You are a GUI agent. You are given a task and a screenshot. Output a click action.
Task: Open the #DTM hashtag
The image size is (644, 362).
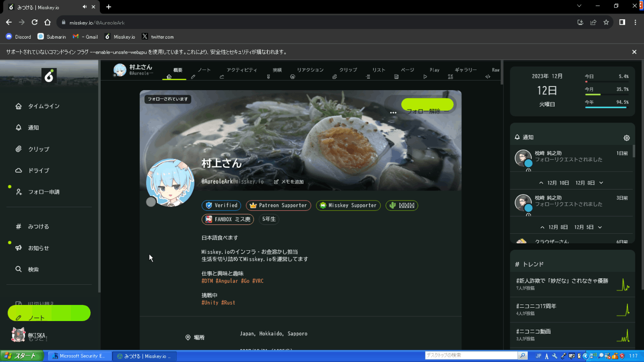pyautogui.click(x=207, y=281)
